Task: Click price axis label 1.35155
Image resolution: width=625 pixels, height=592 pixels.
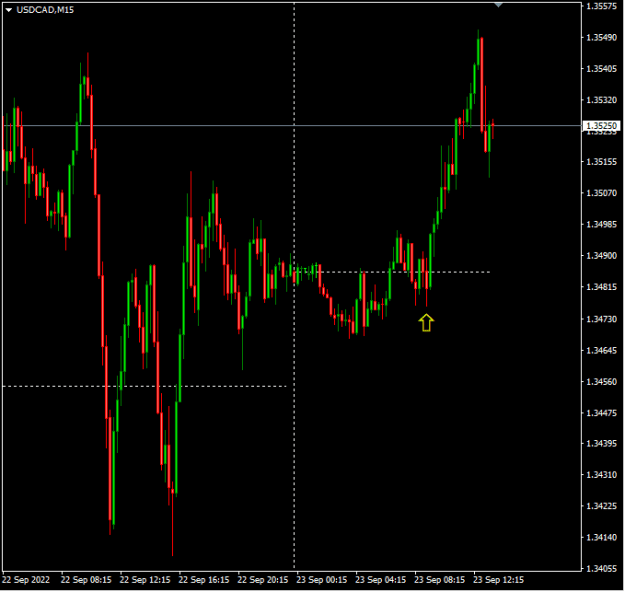Action: (601, 162)
